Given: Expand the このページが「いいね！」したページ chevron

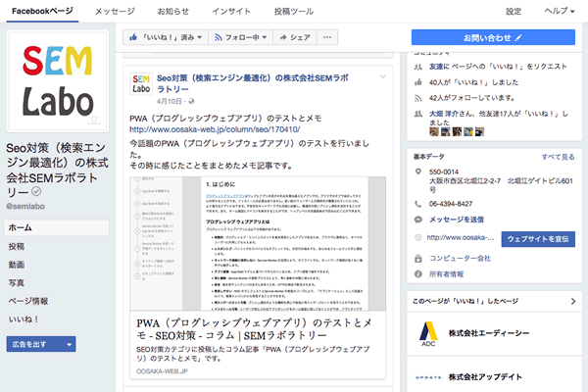Looking at the screenshot, I should coord(573,301).
